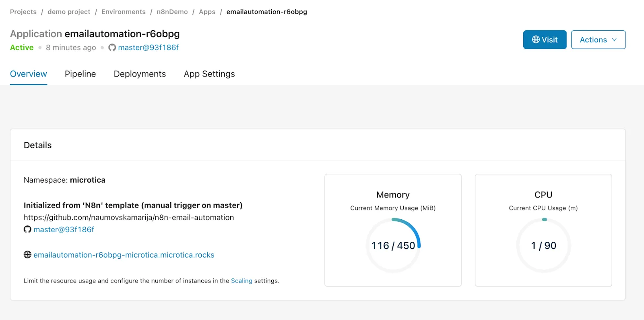
Task: Click the chevron arrow in the Actions button
Action: [614, 39]
